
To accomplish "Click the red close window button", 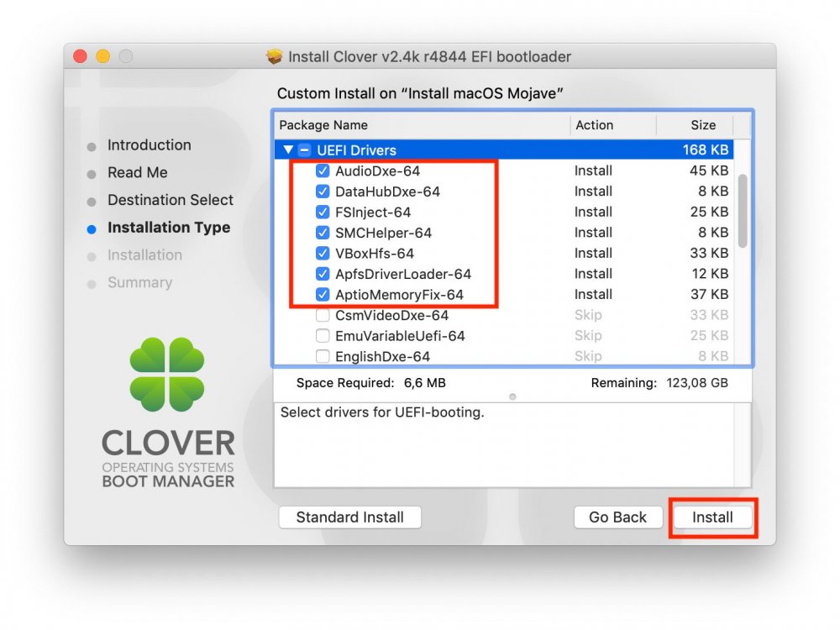I will (81, 56).
